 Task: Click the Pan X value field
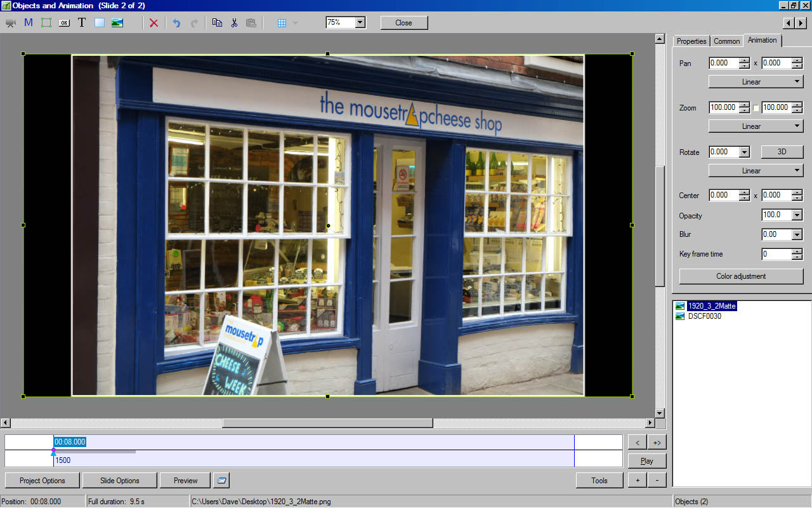[x=724, y=63]
